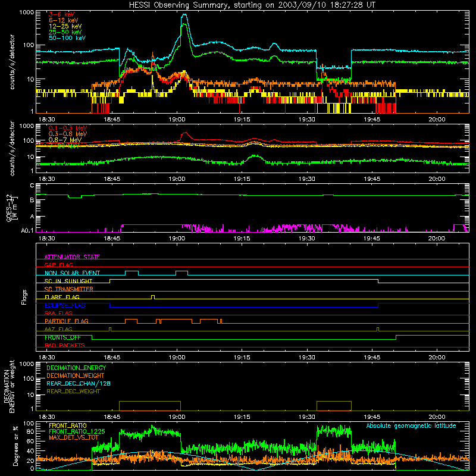
Task: Select the REAR_DEC_CHAN/128 legend label
Action: [x=79, y=383]
